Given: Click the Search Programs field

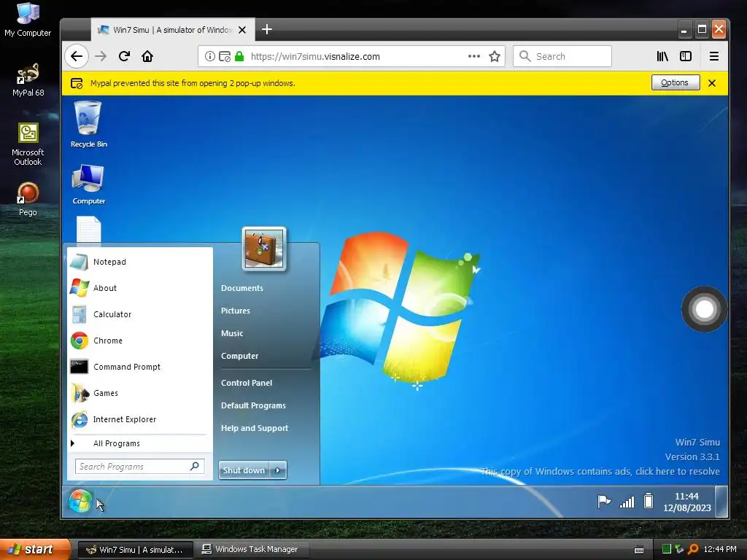Looking at the screenshot, I should pos(139,467).
